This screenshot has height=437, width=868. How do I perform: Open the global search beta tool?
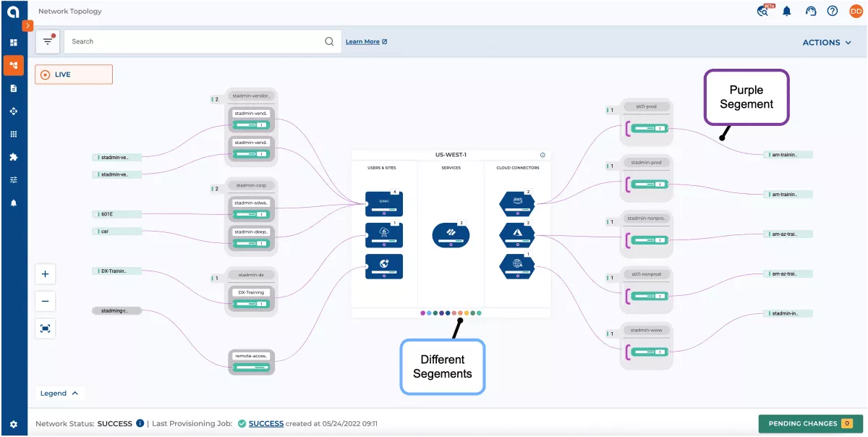coord(762,11)
